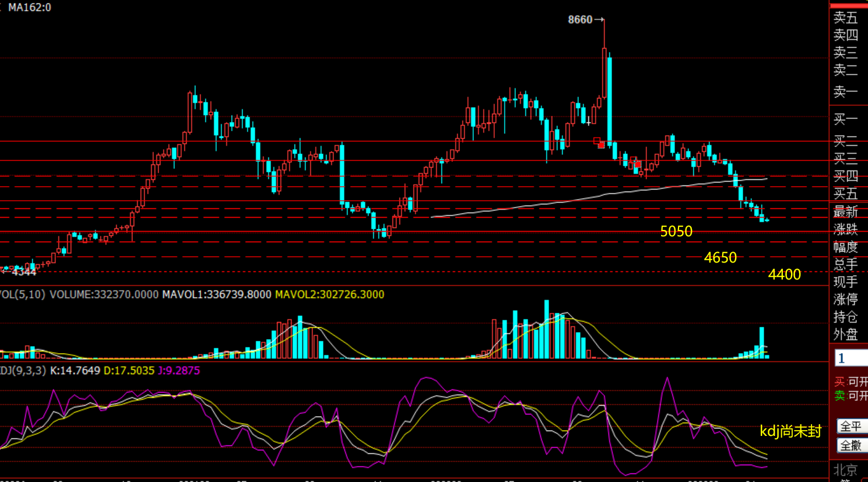Select the 卖五 sell-five quote row
868x482 pixels.
846,18
